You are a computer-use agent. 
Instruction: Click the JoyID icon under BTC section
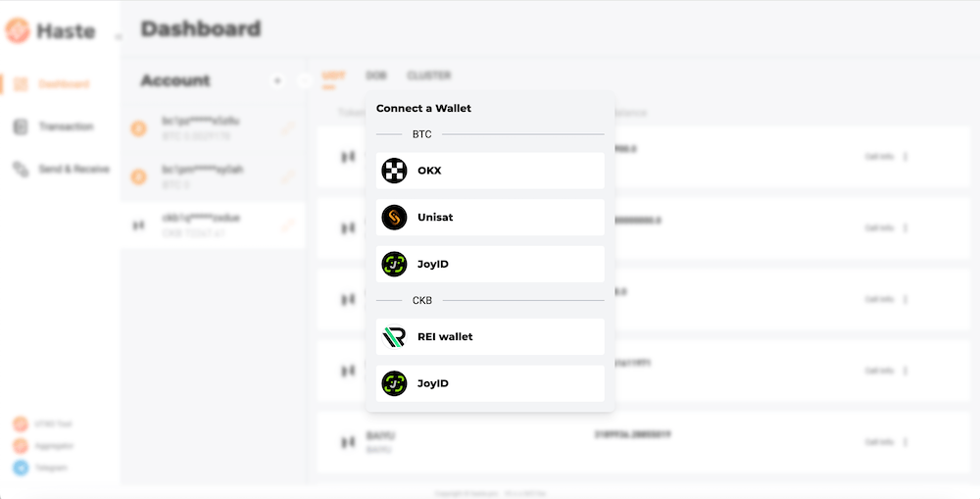tap(394, 265)
